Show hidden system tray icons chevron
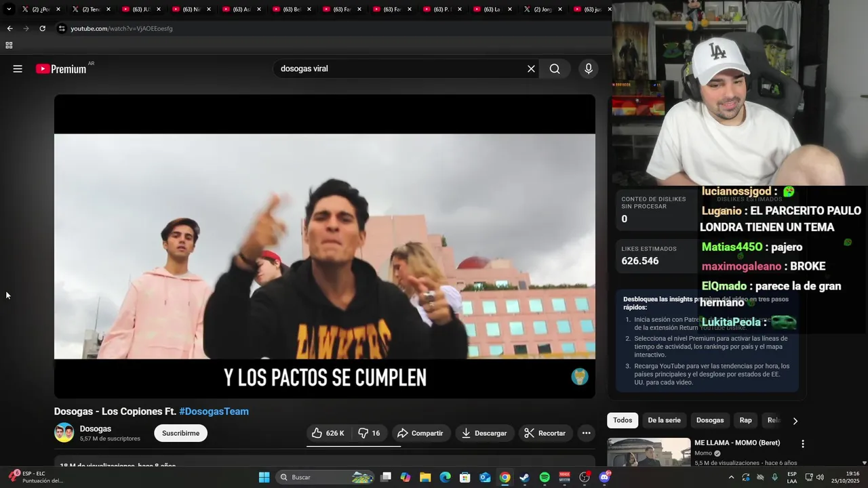Screen dimensions: 868x488 [731, 477]
